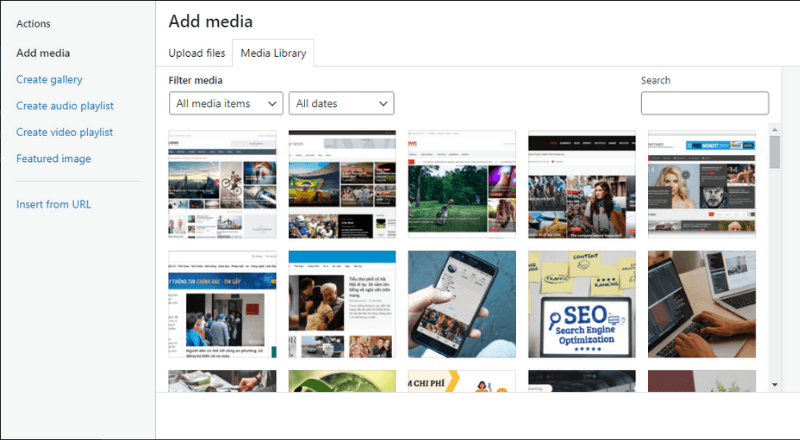The width and height of the screenshot is (800, 440).
Task: Click the scrollbar down arrow
Action: 774,384
